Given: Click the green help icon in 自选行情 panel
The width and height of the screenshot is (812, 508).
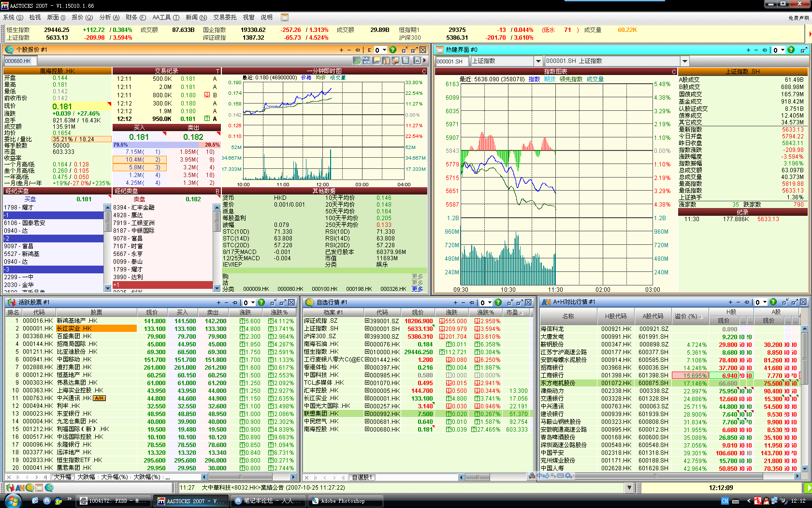Looking at the screenshot, I should 498,302.
